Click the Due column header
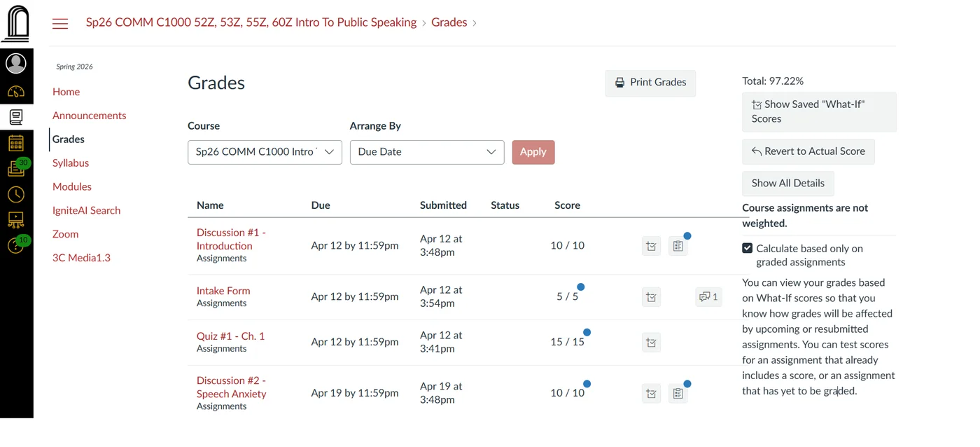The height and width of the screenshot is (447, 980). 321,205
